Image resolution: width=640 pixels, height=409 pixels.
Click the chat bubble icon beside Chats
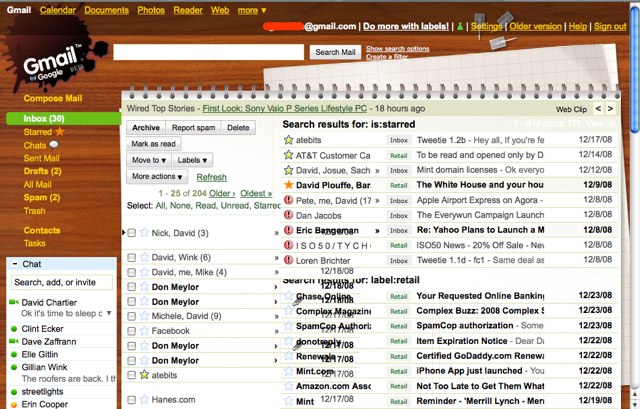pyautogui.click(x=54, y=145)
